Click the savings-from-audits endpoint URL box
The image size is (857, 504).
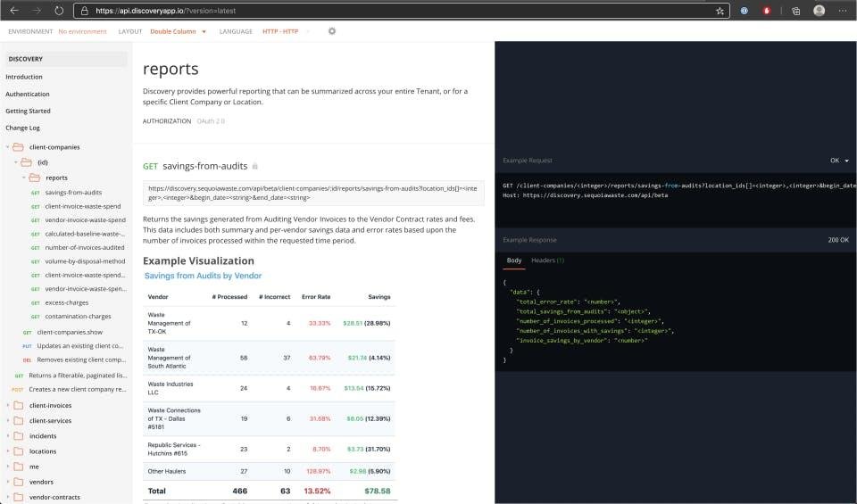(x=313, y=193)
